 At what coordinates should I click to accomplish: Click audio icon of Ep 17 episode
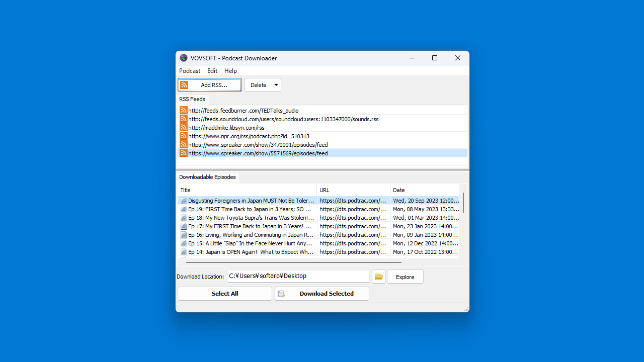coord(184,226)
